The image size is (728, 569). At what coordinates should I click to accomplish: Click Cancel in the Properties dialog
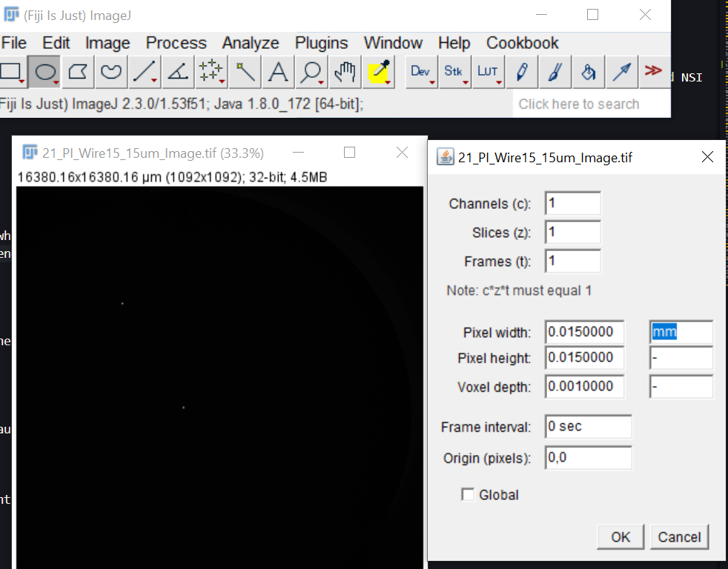pos(679,537)
